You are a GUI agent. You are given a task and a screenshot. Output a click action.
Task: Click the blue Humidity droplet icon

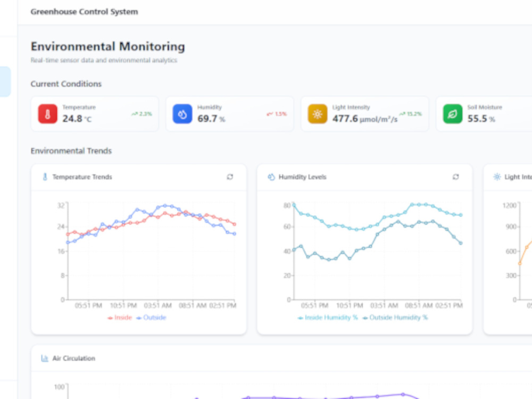click(182, 114)
